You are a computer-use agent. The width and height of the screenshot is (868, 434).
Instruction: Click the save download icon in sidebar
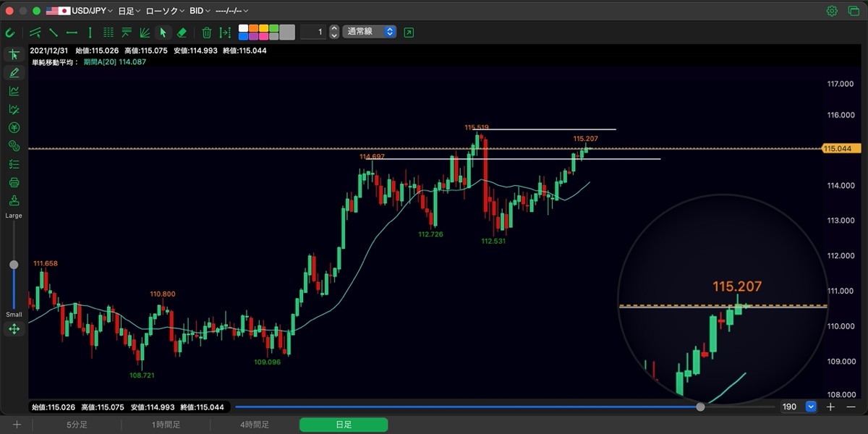pyautogui.click(x=14, y=200)
